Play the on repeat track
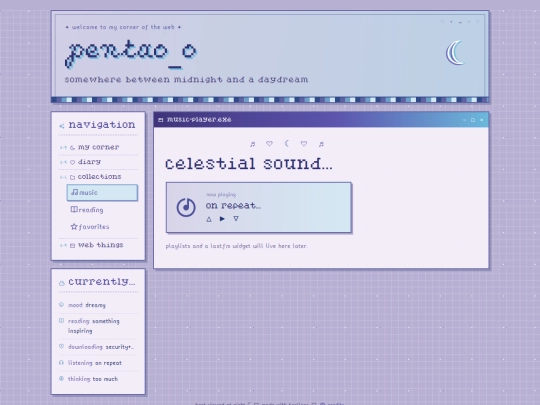 tap(222, 219)
